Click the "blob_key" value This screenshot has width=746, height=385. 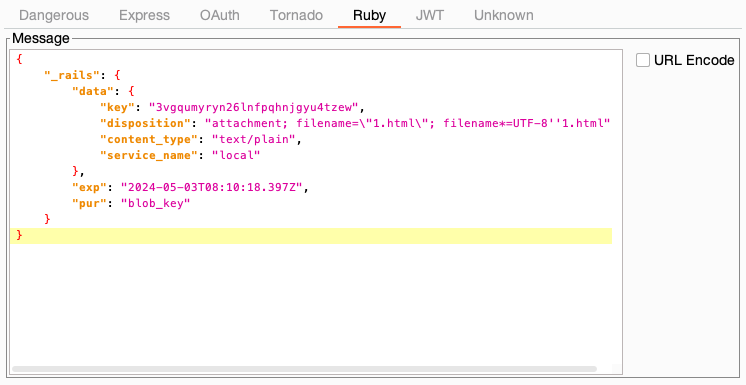coord(155,203)
